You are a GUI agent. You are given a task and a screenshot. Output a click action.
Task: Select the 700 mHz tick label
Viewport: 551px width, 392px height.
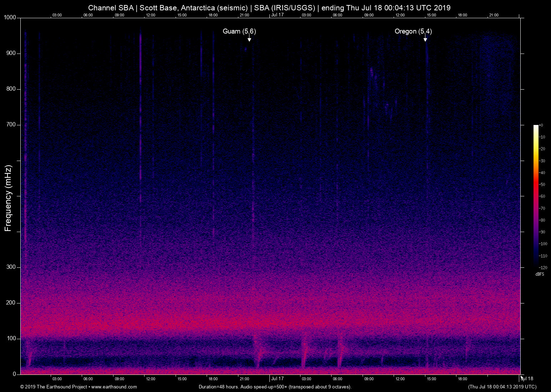(11, 125)
